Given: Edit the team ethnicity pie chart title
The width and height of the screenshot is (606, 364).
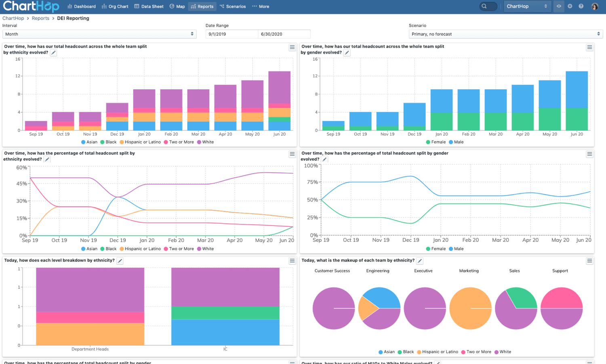Looking at the screenshot, I should (x=420, y=261).
